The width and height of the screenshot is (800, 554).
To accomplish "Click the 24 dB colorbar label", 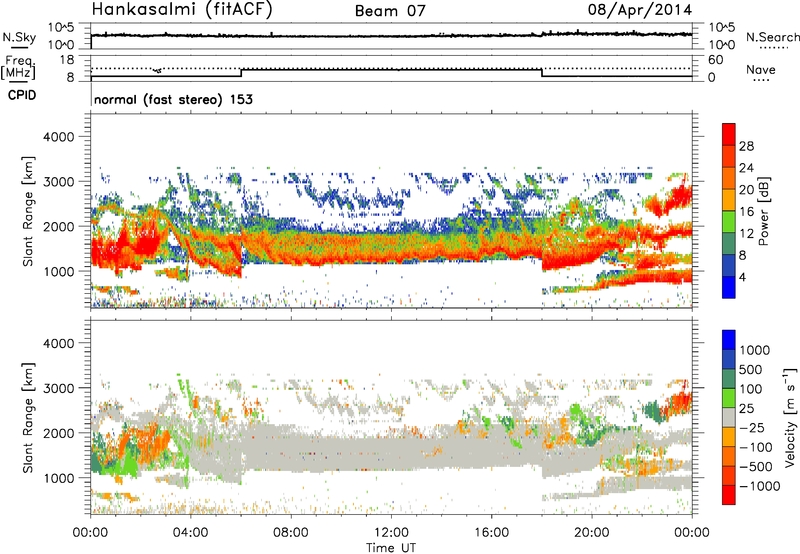I will coord(746,168).
